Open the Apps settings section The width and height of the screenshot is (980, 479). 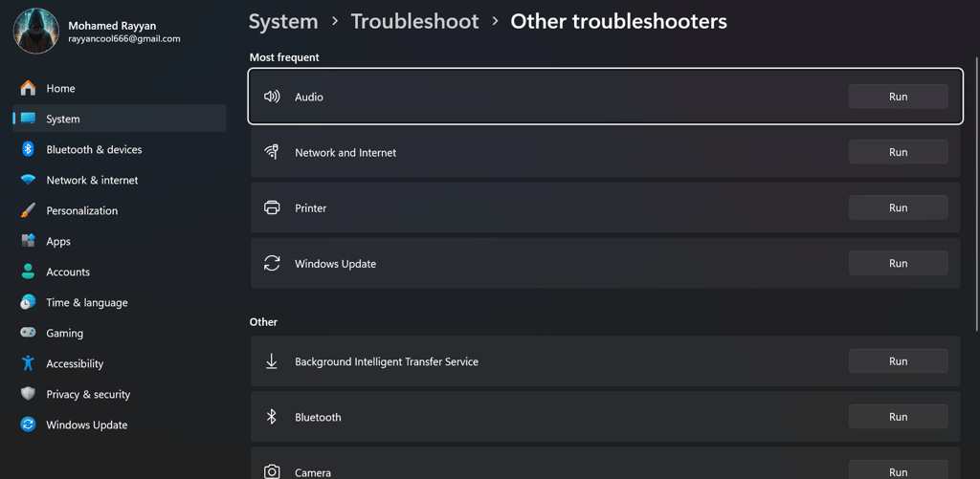tap(58, 241)
